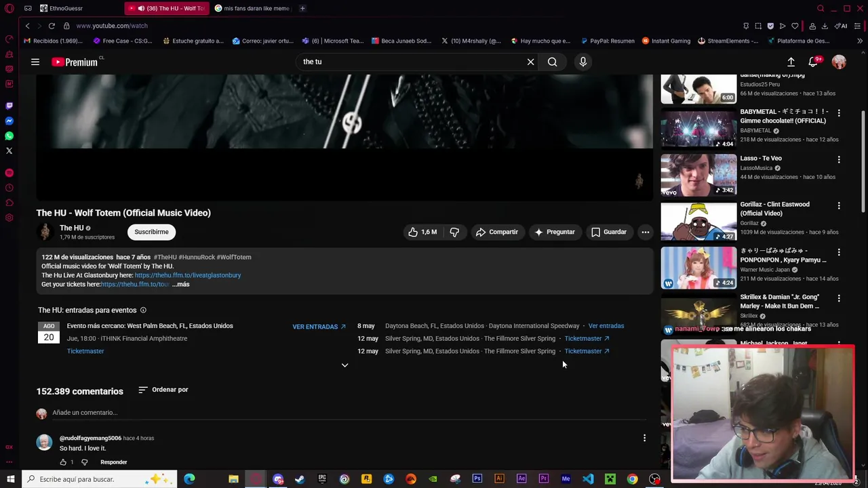868x488 pixels.
Task: Open the account avatar menu
Action: pos(839,62)
